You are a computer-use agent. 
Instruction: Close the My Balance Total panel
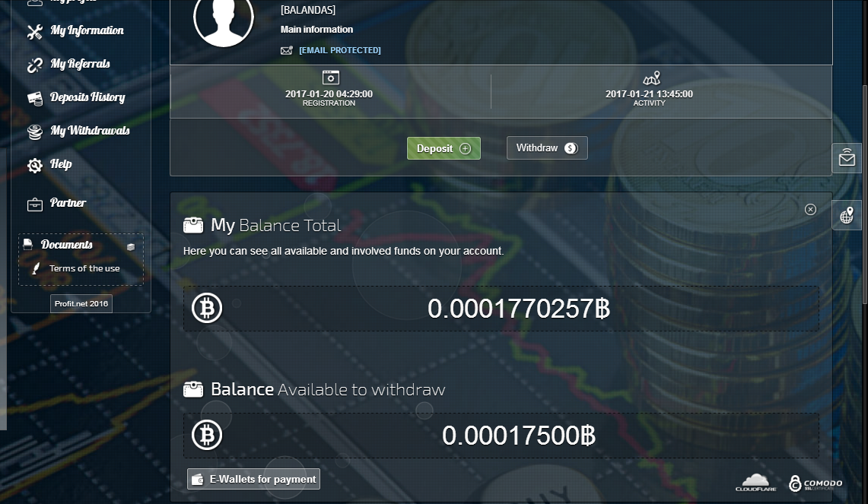pyautogui.click(x=810, y=209)
